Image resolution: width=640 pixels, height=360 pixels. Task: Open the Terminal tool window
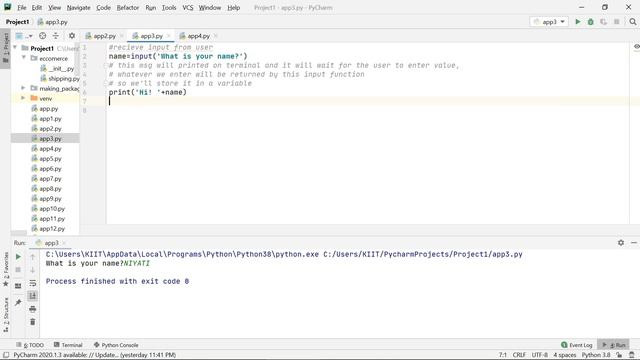(68, 345)
